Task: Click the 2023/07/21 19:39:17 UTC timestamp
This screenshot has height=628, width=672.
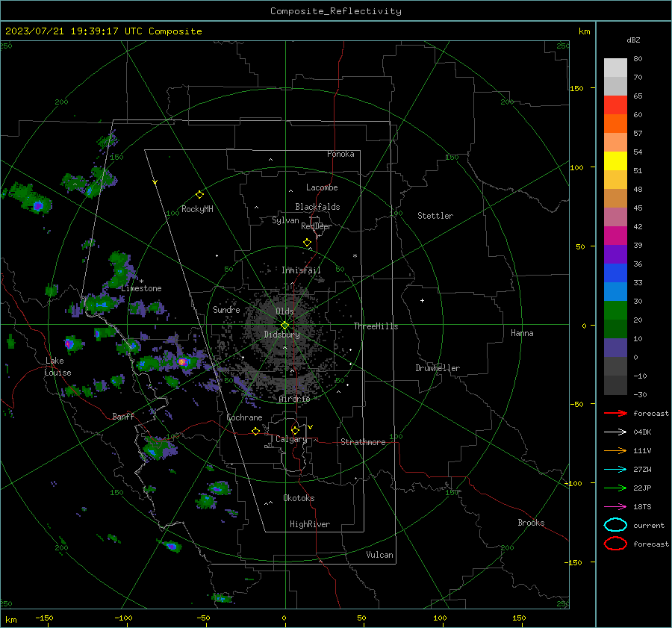Action: 73,31
